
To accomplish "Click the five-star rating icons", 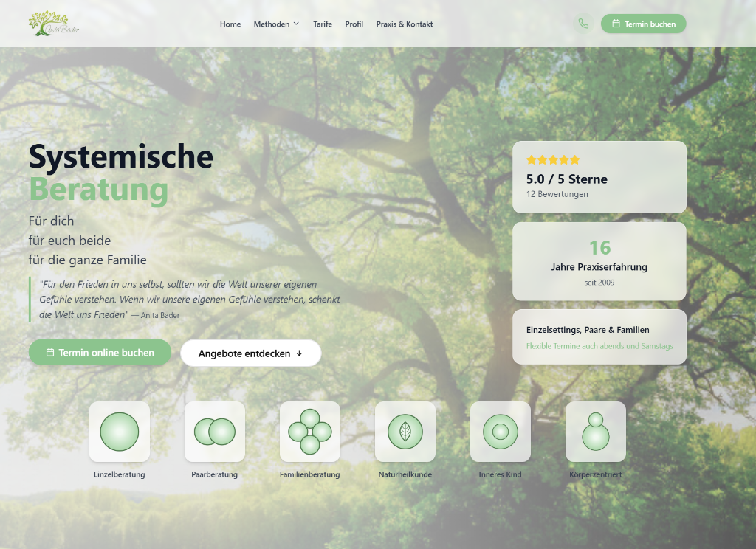I will click(x=553, y=160).
